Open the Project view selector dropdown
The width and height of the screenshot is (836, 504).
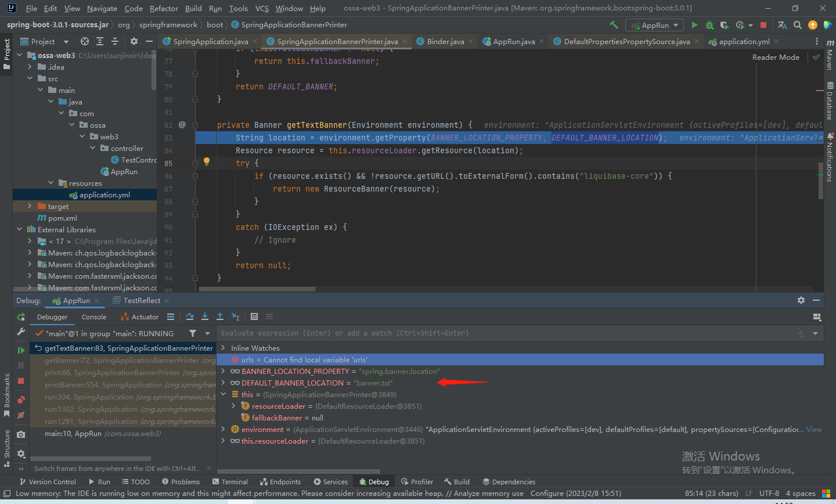(x=66, y=42)
